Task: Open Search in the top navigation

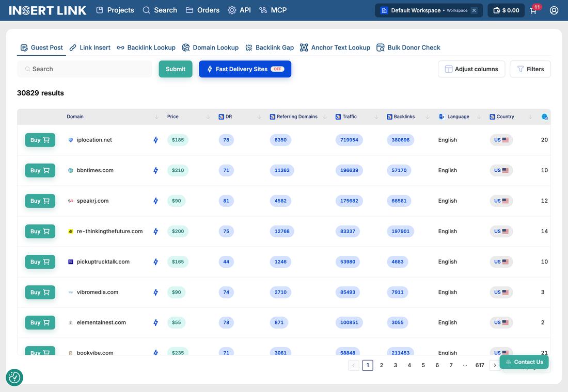Action: (160, 10)
